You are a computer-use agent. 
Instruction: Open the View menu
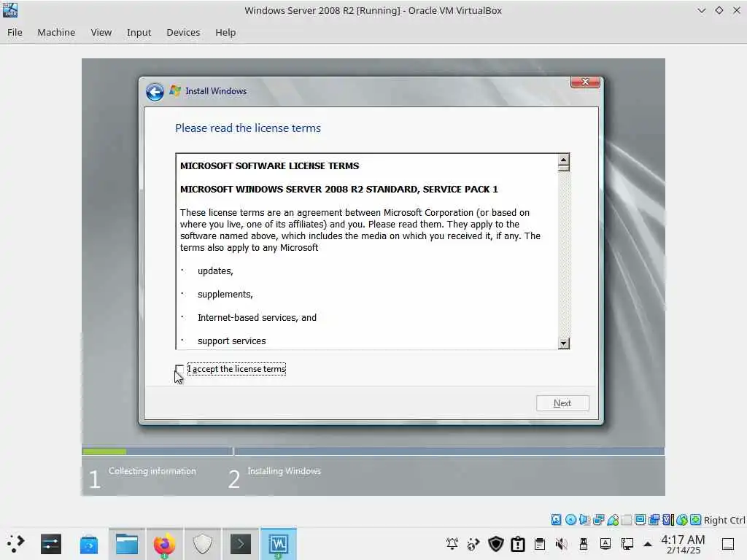click(x=101, y=32)
